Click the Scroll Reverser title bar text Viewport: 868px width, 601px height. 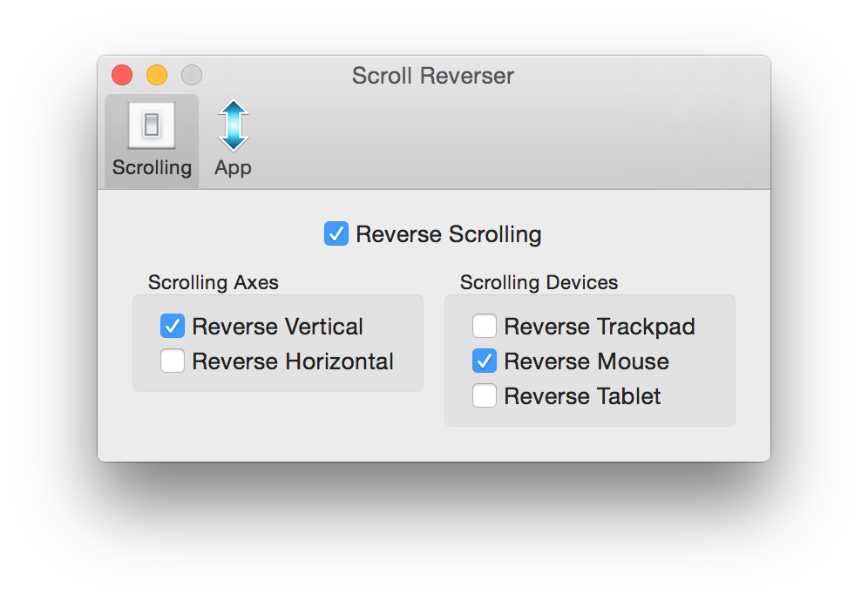pos(432,76)
